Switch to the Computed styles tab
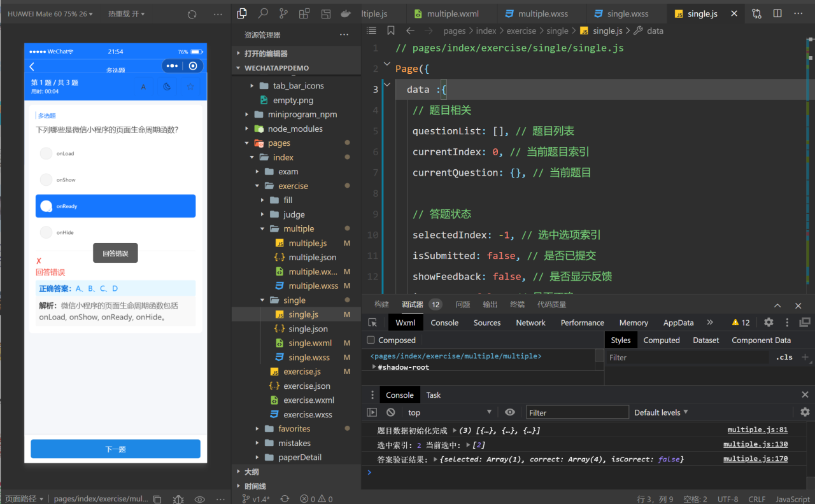 pyautogui.click(x=662, y=340)
